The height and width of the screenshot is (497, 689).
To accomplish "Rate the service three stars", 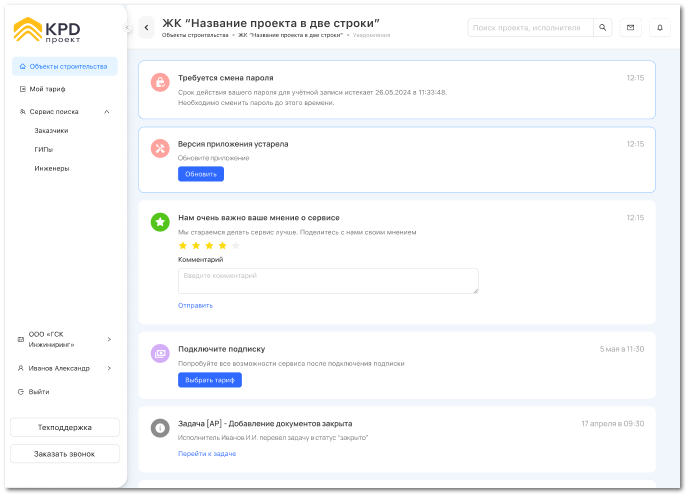I will point(209,246).
